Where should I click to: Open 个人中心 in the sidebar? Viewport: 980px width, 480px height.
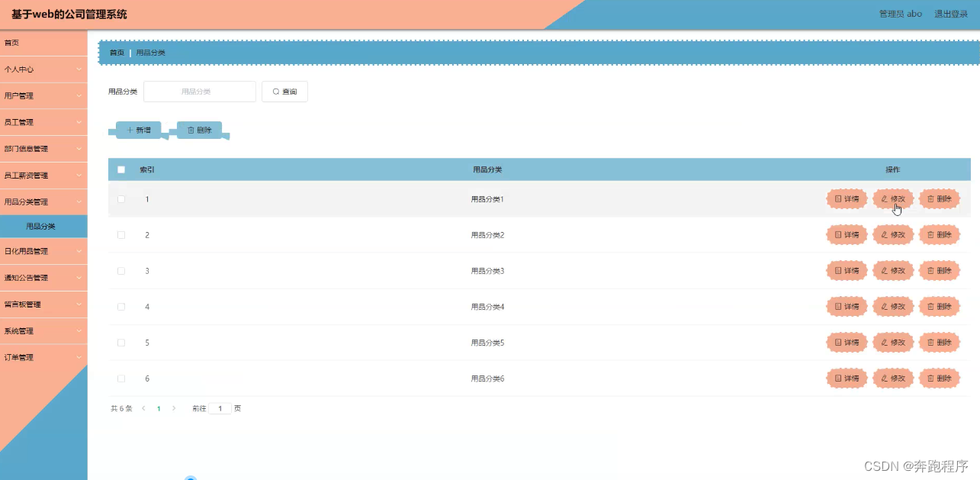tap(43, 69)
